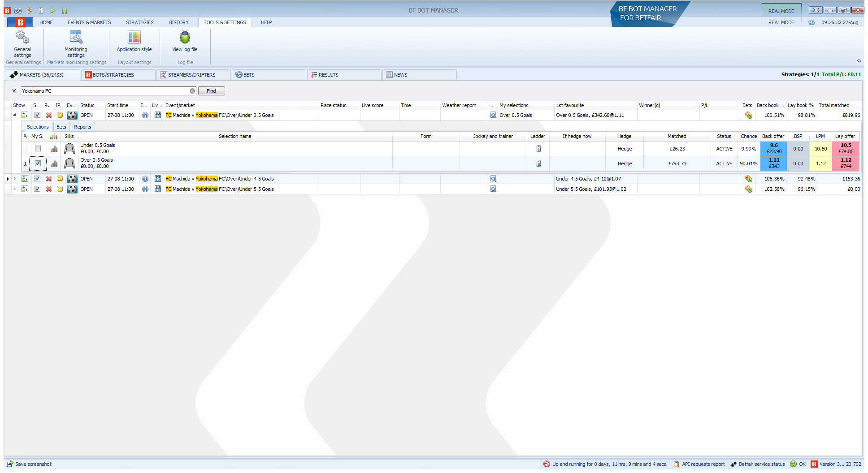Toggle S. checkbox for Over/Under 5.5 Goals market

(37, 189)
